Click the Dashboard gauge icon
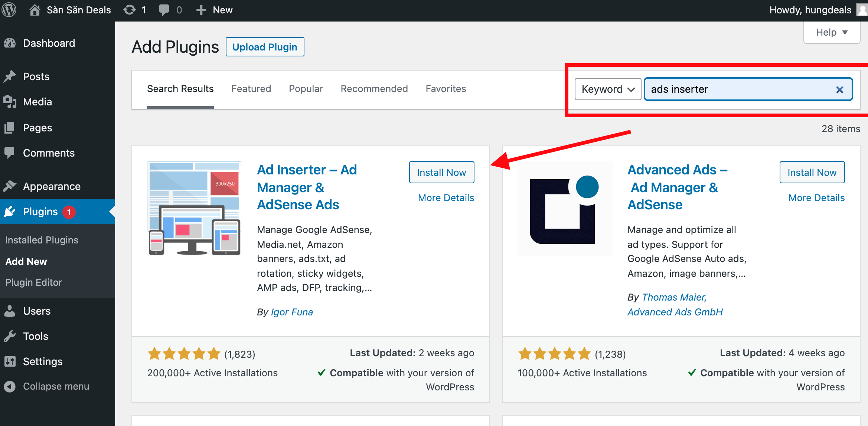This screenshot has width=868, height=426. point(10,43)
